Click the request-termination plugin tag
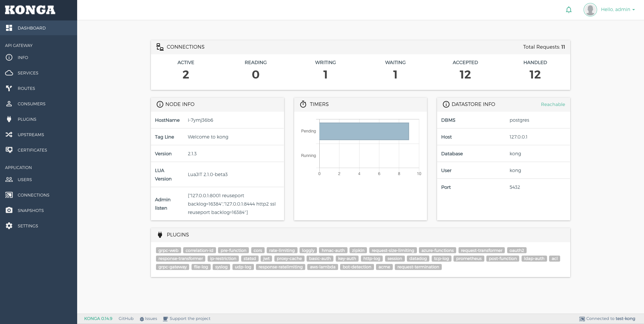This screenshot has width=644, height=324. click(x=418, y=267)
